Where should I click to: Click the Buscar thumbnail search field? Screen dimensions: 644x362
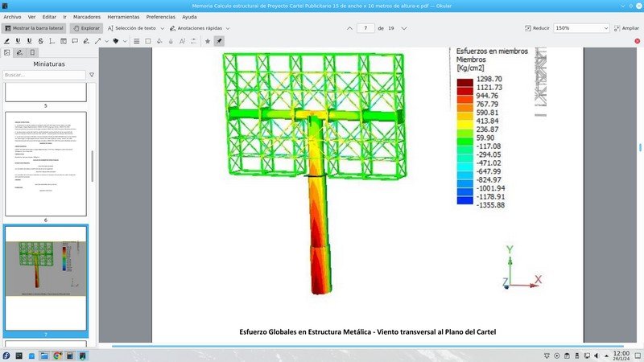click(44, 75)
